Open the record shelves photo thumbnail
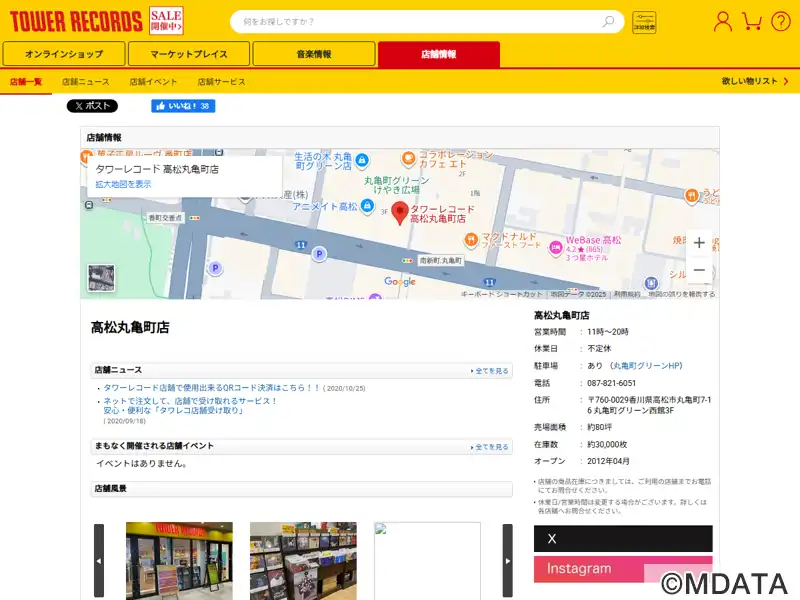Image resolution: width=800 pixels, height=600 pixels. pyautogui.click(x=303, y=560)
